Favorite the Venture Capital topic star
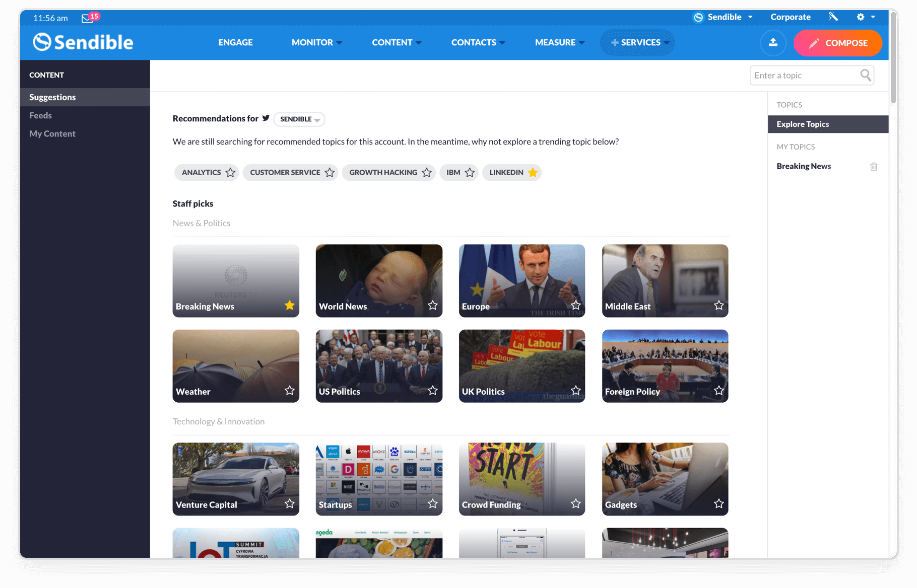 tap(290, 504)
